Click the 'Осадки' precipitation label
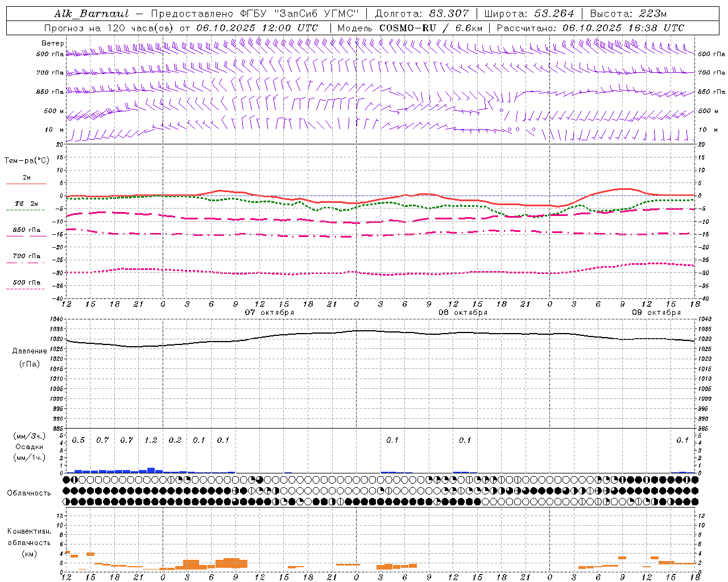 [x=29, y=447]
